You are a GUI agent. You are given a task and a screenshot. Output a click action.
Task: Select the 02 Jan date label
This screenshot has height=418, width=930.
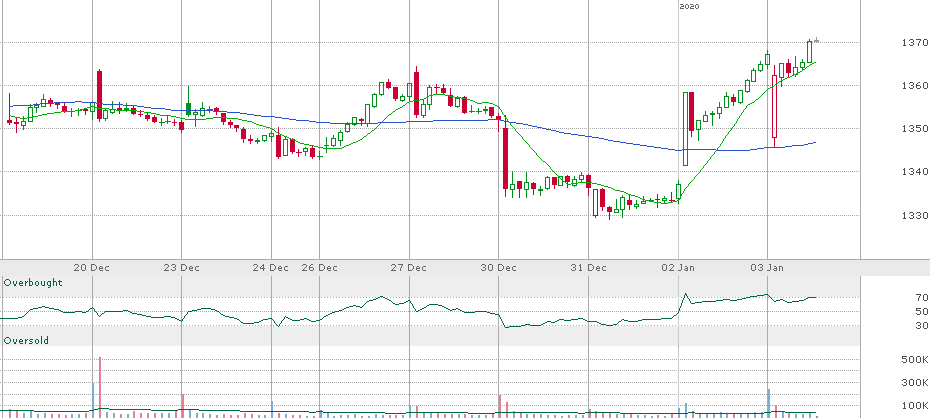click(x=679, y=267)
